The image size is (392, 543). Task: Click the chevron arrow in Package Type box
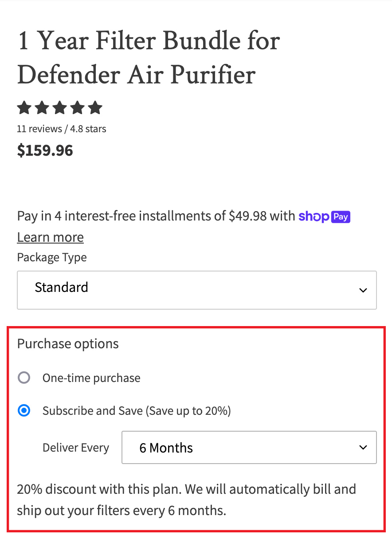click(363, 290)
